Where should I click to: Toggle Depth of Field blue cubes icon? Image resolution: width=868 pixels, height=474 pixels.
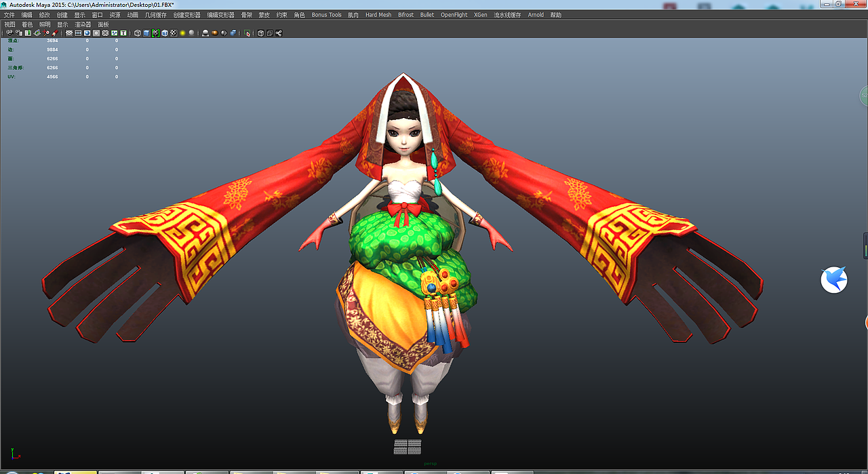(x=233, y=33)
